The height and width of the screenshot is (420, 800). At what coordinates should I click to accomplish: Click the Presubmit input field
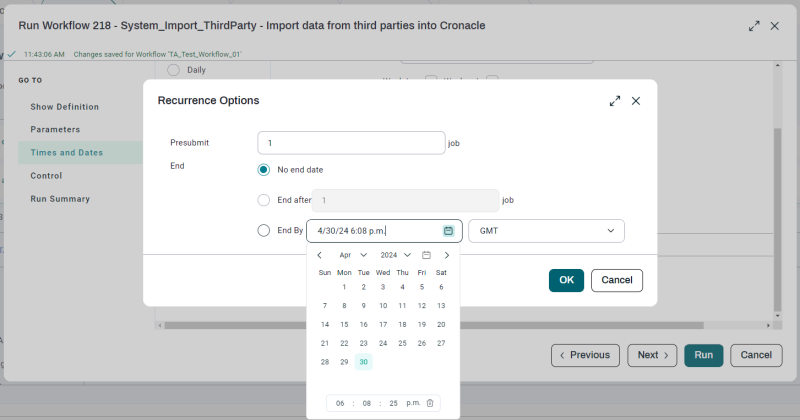pos(350,143)
